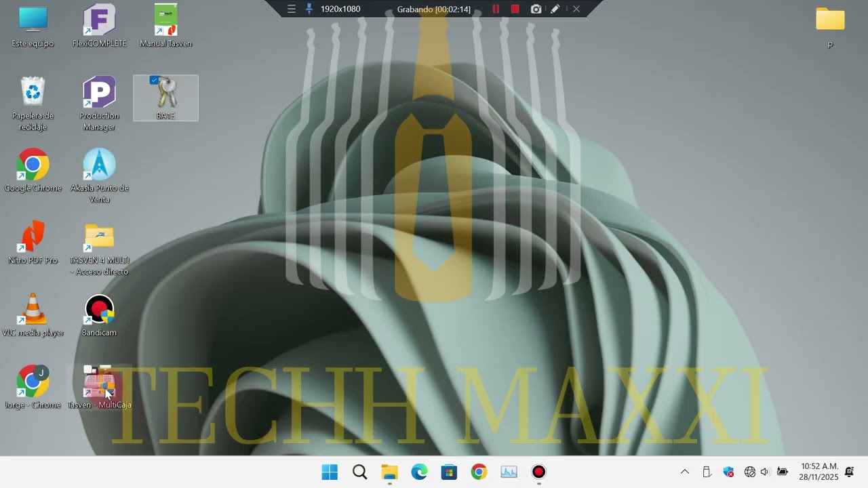Screen dimensions: 868x488
Task: Open the Google Chrome desktop shortcut
Action: 33,171
